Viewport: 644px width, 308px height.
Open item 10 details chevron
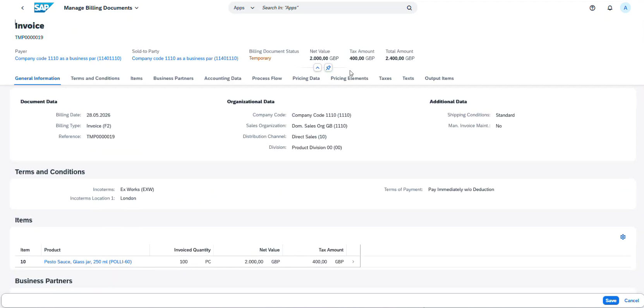point(353,262)
